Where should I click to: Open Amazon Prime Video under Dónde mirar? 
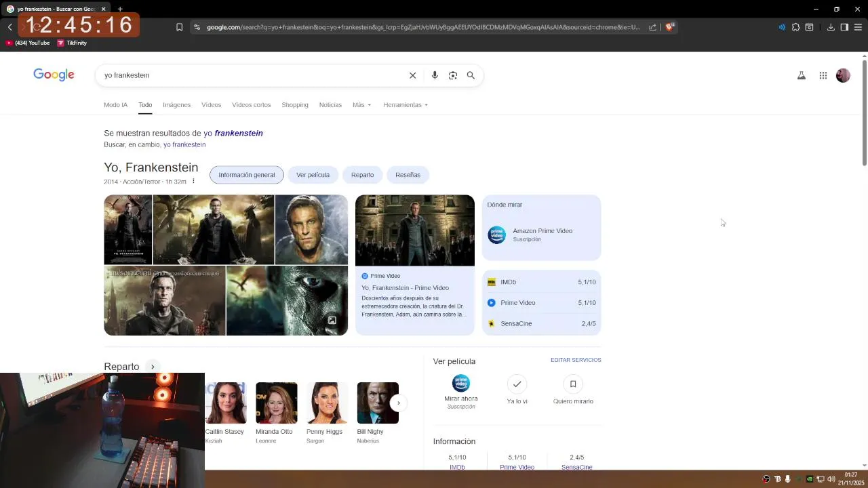[541, 235]
